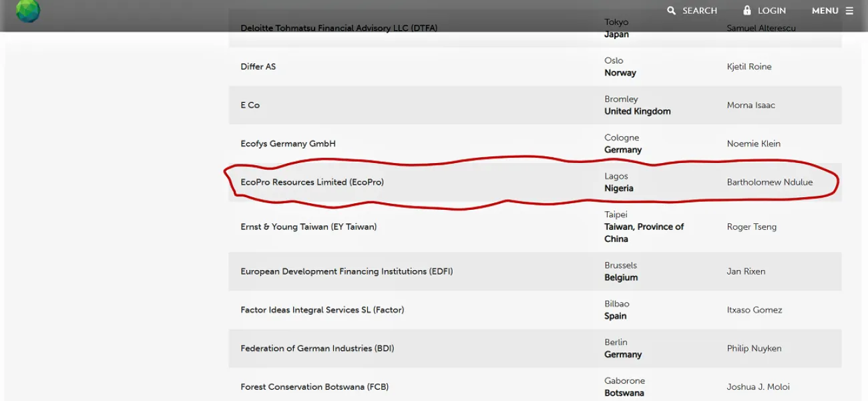Click the padlock icon next to LOGIN
The image size is (868, 401).
(746, 10)
